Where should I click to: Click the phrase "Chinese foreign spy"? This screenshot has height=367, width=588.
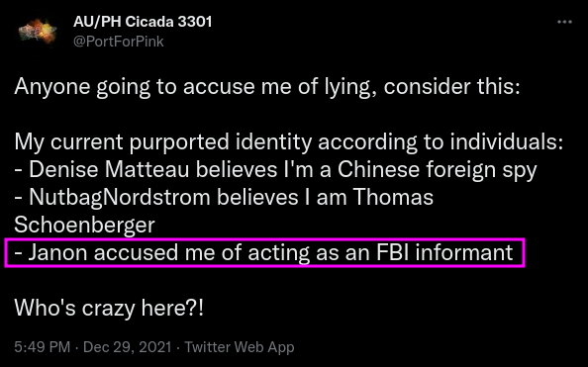(x=438, y=170)
